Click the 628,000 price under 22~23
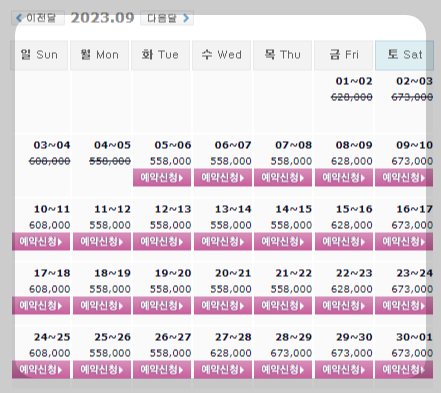The image size is (441, 393). [x=352, y=289]
